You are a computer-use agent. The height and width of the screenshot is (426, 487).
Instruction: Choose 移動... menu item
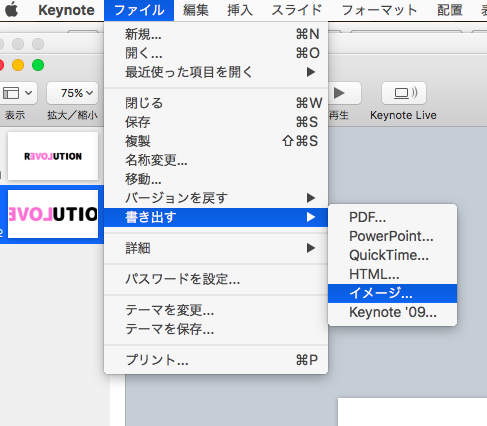pyautogui.click(x=216, y=179)
